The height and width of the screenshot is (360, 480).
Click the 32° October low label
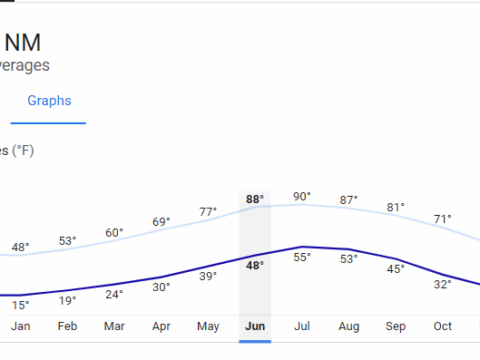pos(443,284)
